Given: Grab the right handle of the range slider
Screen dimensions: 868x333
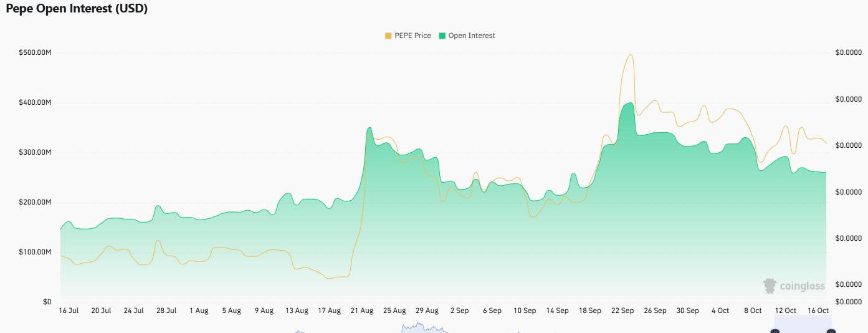Looking at the screenshot, I should pos(831,331).
